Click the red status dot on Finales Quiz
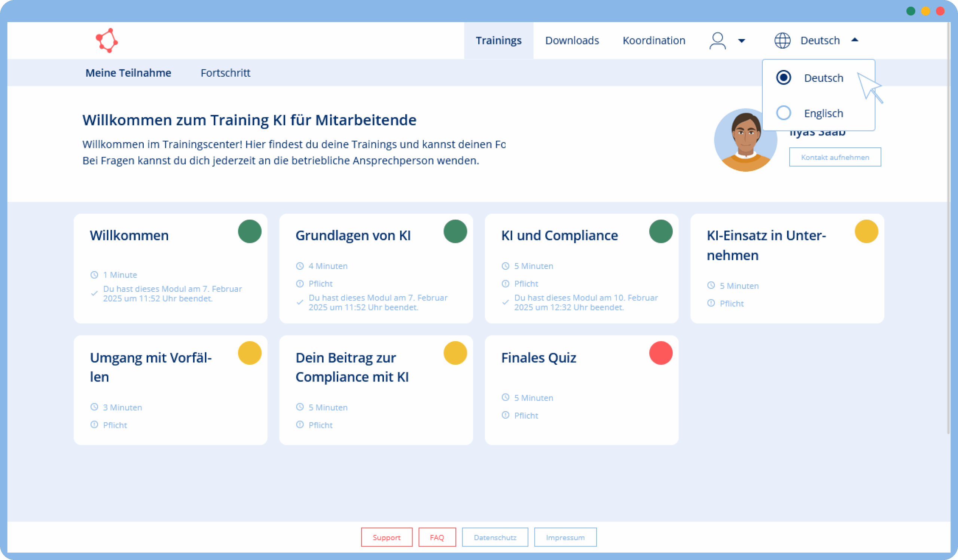 660,353
